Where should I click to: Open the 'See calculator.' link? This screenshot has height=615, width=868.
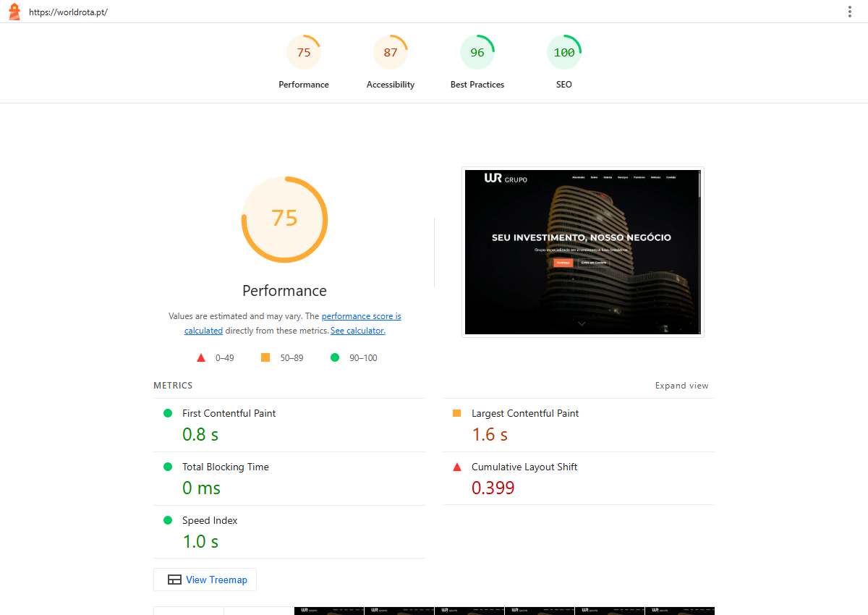pyautogui.click(x=358, y=331)
